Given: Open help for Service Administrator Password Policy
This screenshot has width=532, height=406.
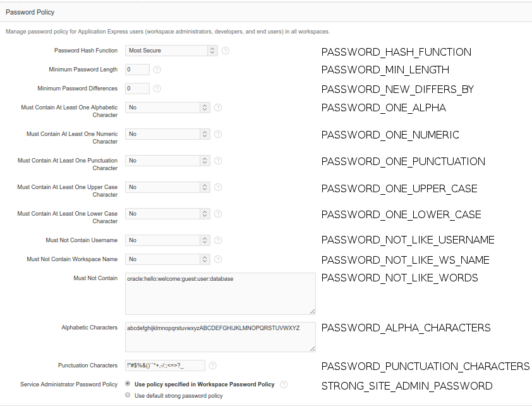Looking at the screenshot, I should pyautogui.click(x=284, y=384).
